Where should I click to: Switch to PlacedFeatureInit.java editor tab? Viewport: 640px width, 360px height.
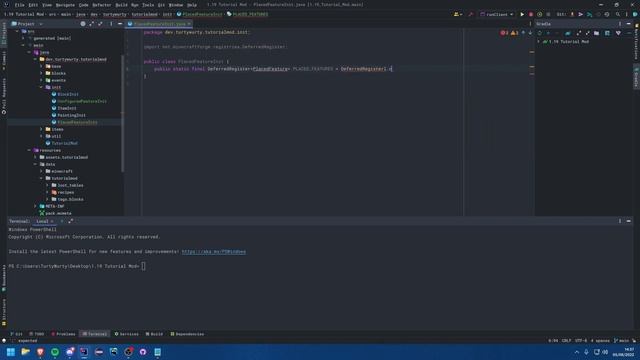[x=158, y=24]
